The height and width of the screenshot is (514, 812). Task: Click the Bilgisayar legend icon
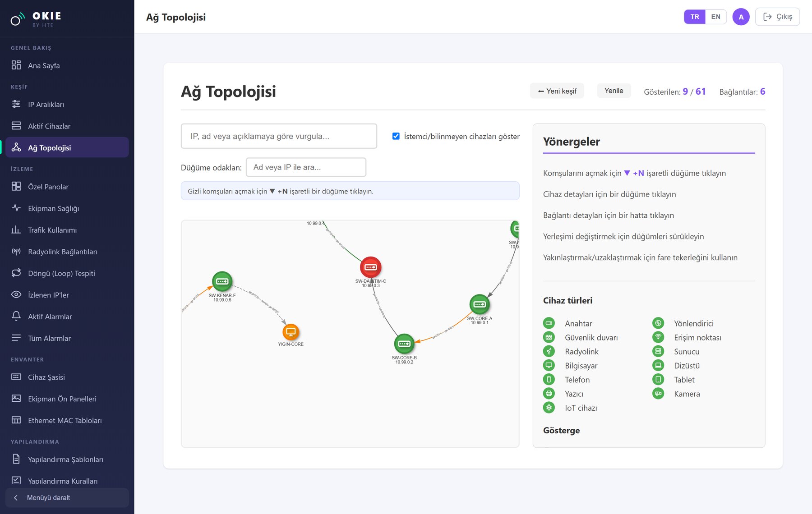[x=549, y=366]
